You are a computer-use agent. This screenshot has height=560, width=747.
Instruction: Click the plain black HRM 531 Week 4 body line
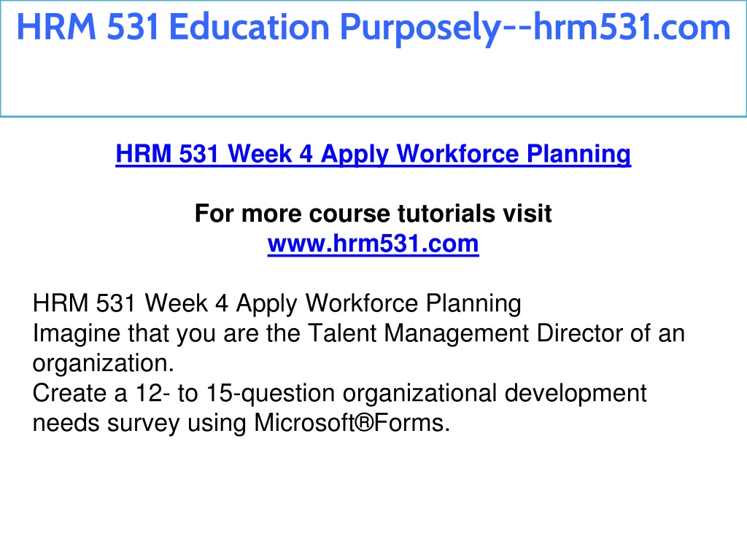coord(276,304)
